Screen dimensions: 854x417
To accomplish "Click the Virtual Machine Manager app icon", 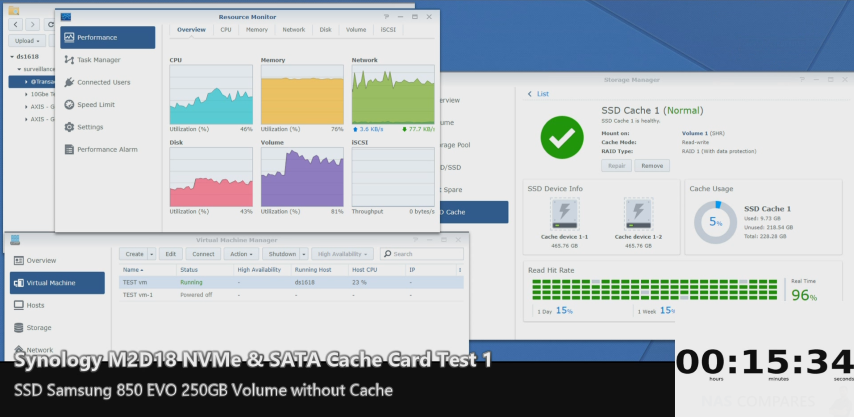I will [x=15, y=240].
